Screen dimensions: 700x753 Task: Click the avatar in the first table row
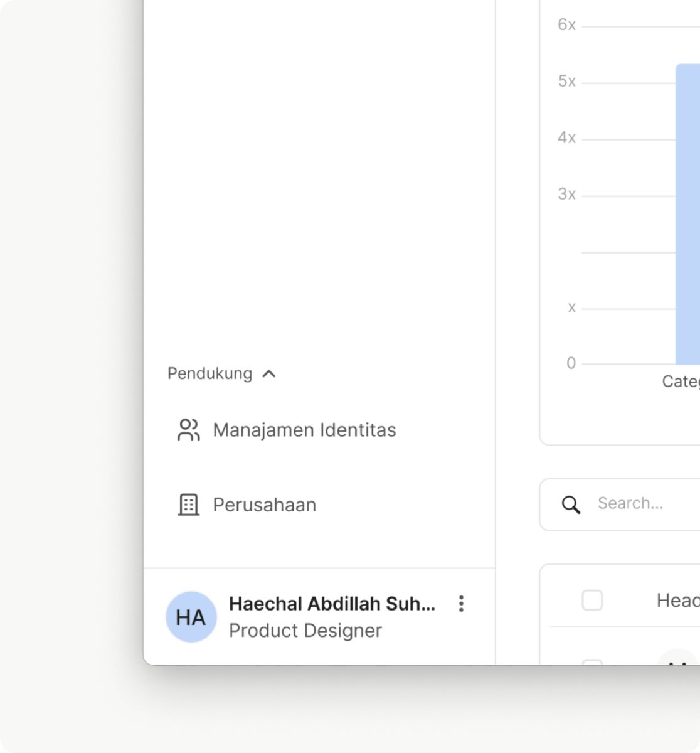click(677, 659)
